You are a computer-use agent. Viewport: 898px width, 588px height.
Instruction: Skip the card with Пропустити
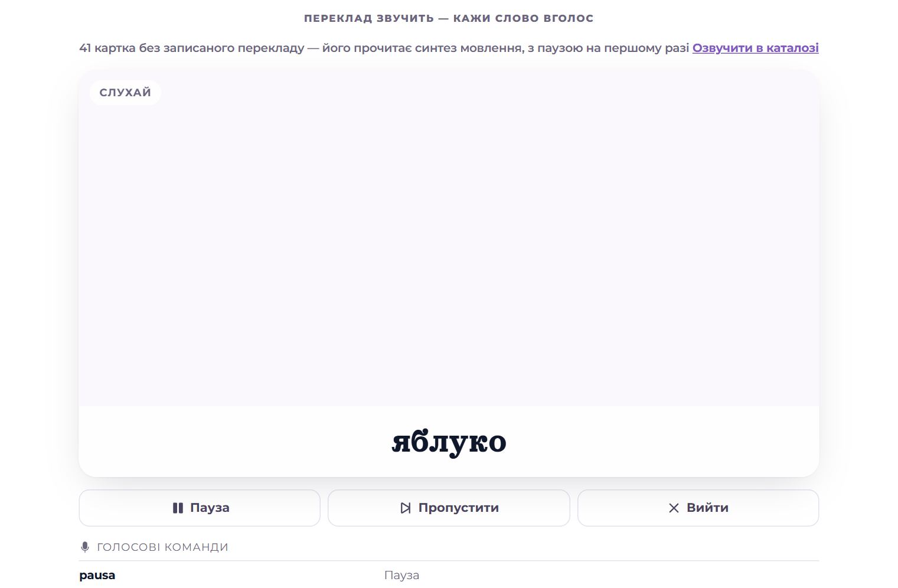[449, 508]
